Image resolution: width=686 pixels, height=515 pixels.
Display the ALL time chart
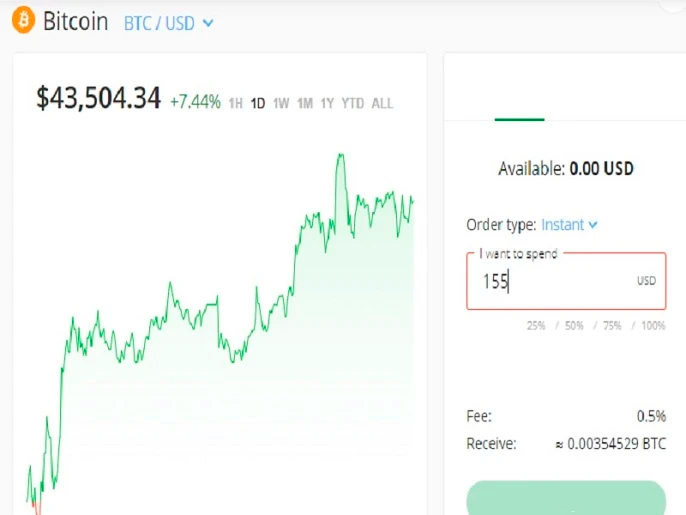click(382, 103)
